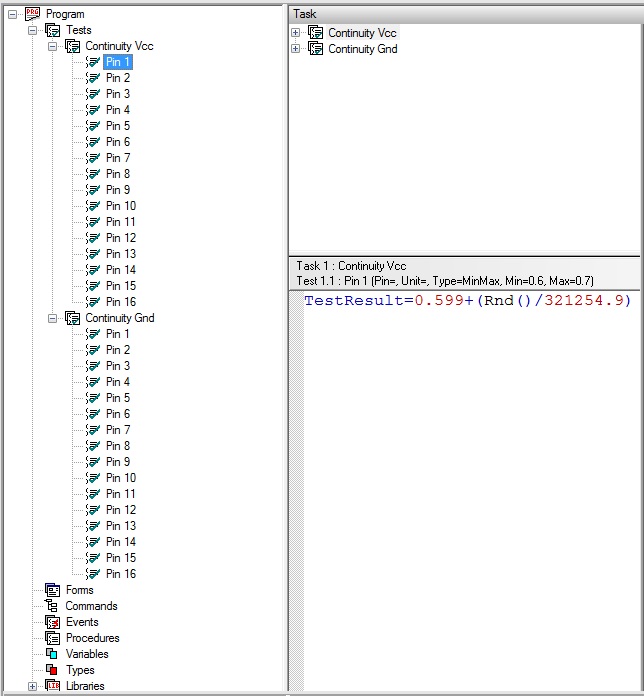Open the Events node label
Screen dimensions: 644x696
82,622
